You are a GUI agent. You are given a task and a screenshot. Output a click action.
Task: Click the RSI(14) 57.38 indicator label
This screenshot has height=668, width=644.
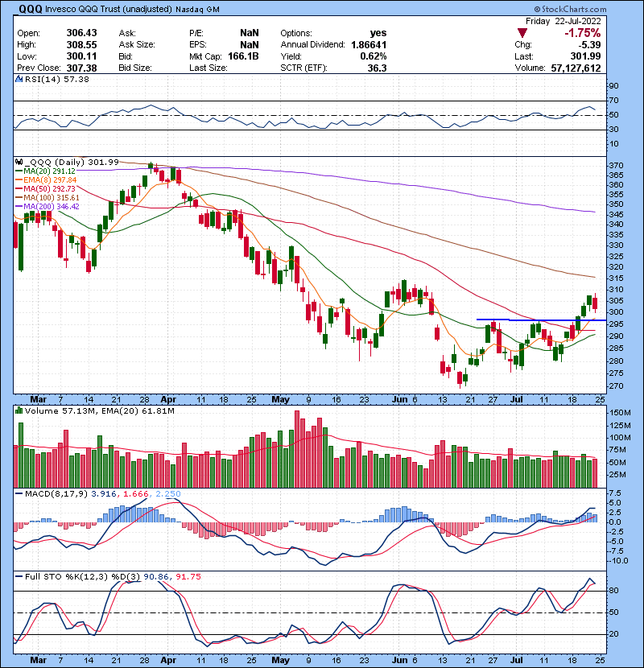[x=56, y=79]
